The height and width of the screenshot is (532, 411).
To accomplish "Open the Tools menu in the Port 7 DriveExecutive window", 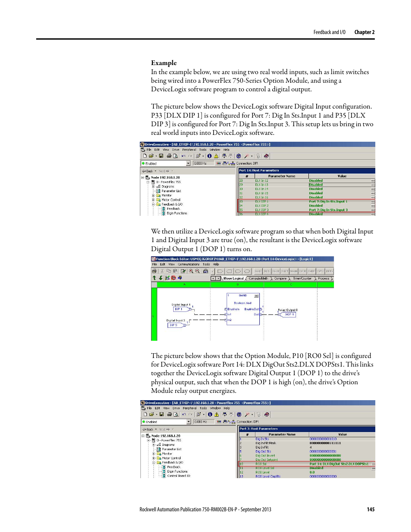I will pyautogui.click(x=203, y=408).
